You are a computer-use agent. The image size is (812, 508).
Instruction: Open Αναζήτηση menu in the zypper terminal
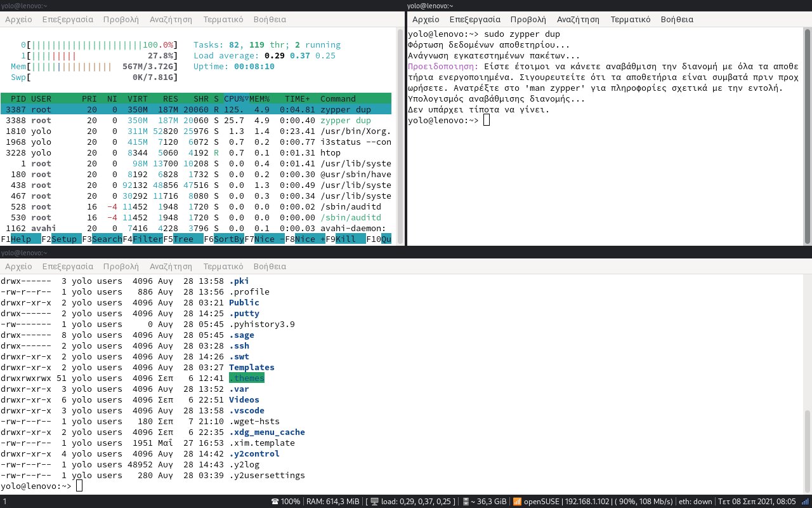click(x=578, y=19)
